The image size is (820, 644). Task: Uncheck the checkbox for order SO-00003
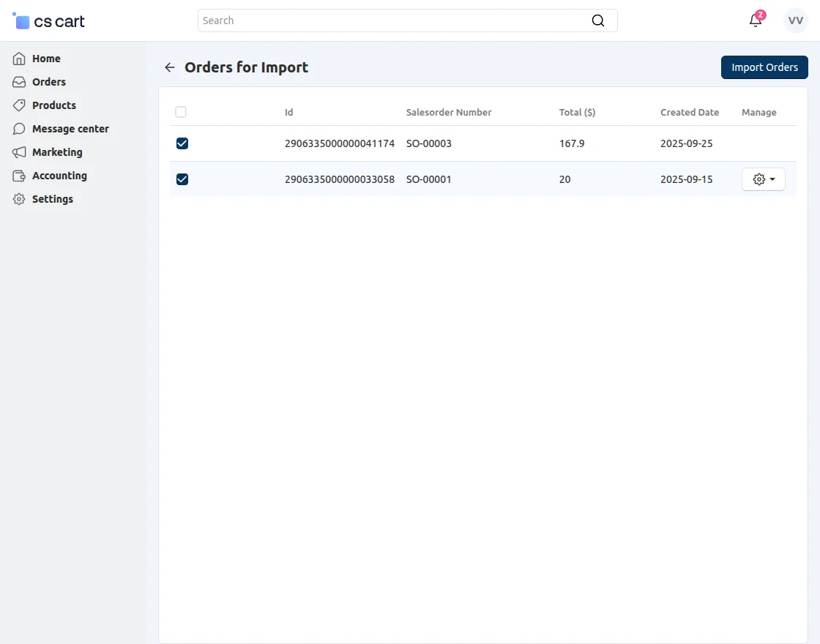[182, 143]
